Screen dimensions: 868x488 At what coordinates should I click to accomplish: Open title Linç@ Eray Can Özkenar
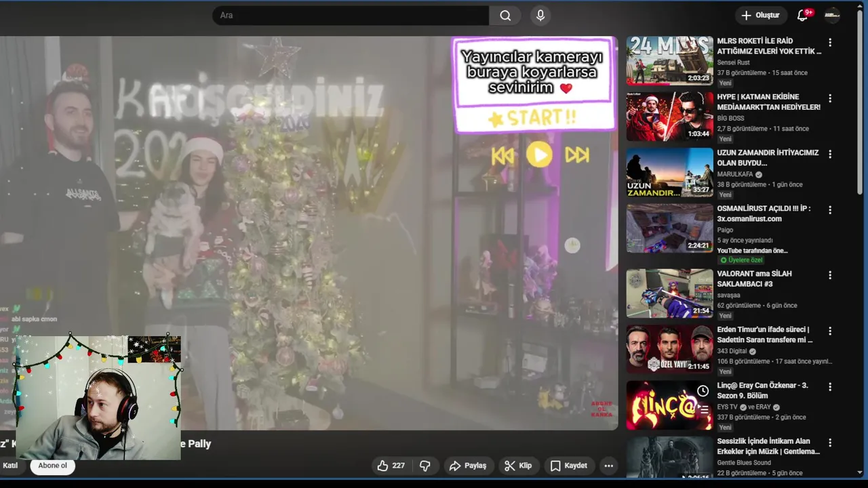(763, 390)
